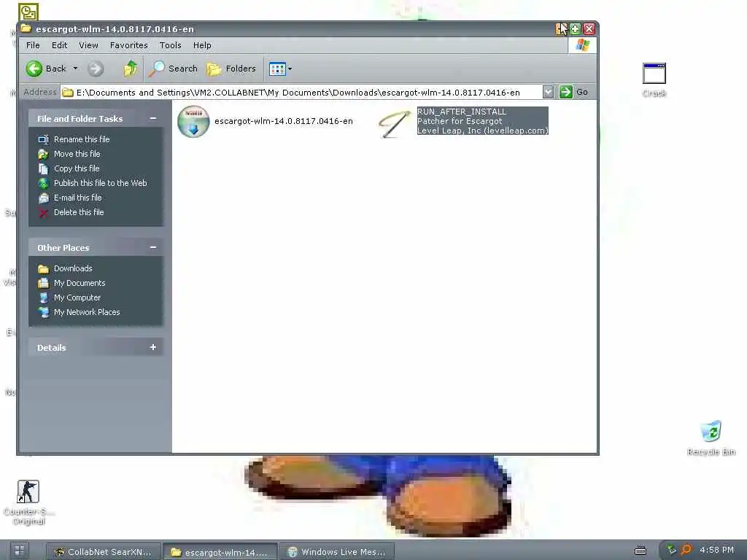Image resolution: width=747 pixels, height=560 pixels.
Task: Go to Downloads in Other Places
Action: click(73, 268)
